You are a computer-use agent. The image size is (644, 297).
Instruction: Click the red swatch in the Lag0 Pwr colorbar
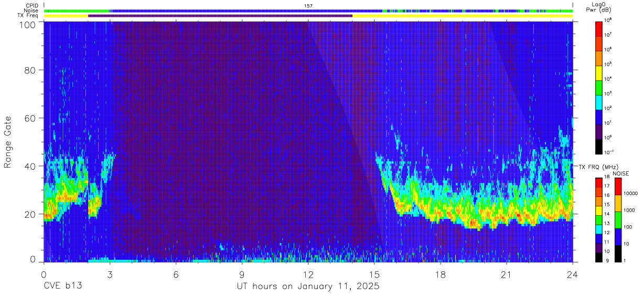point(599,28)
